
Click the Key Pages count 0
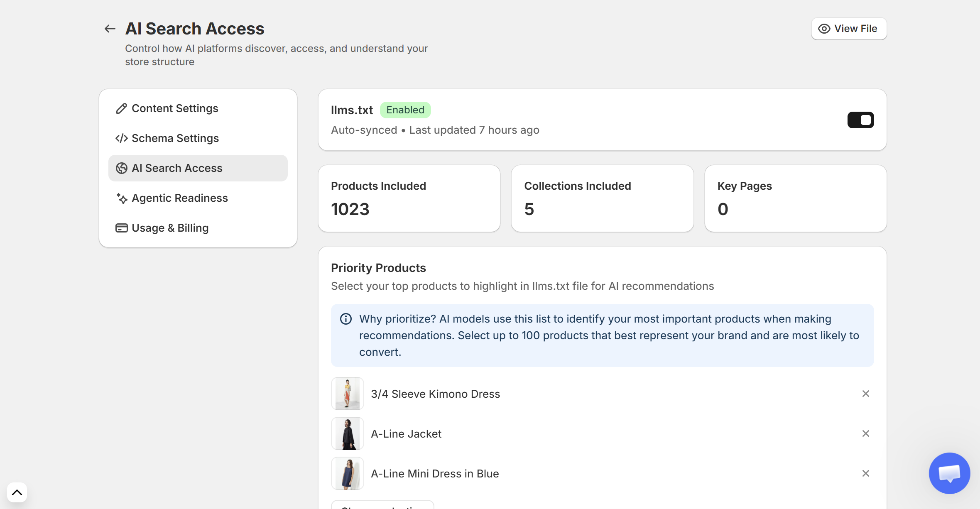(x=723, y=209)
